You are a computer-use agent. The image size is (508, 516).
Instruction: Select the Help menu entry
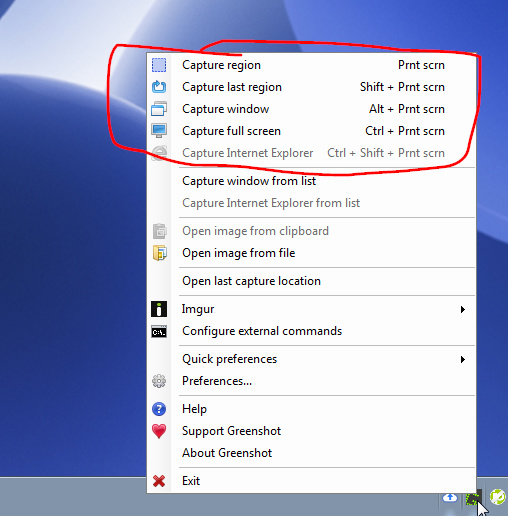pos(311,409)
